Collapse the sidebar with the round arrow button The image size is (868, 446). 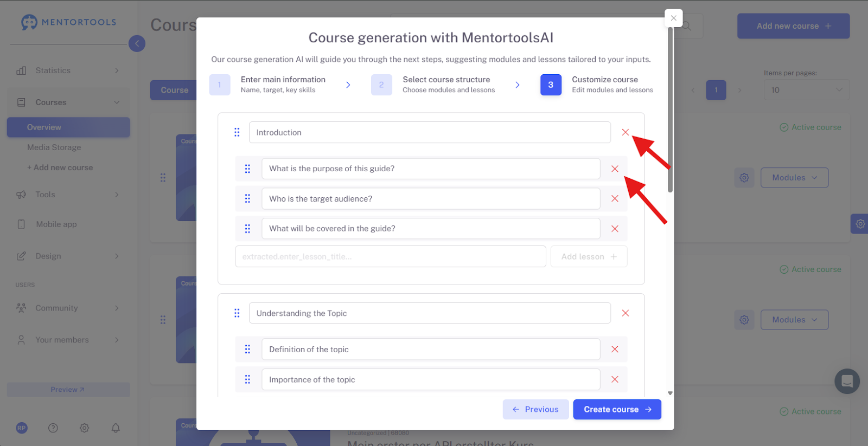tap(137, 43)
